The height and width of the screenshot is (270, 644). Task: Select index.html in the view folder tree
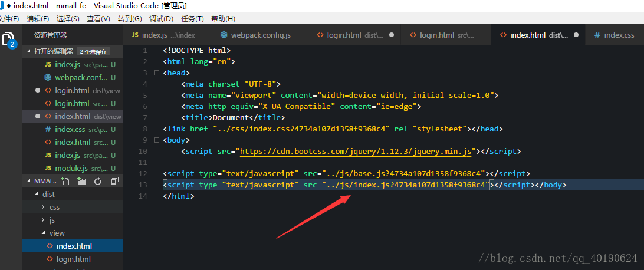pyautogui.click(x=73, y=246)
